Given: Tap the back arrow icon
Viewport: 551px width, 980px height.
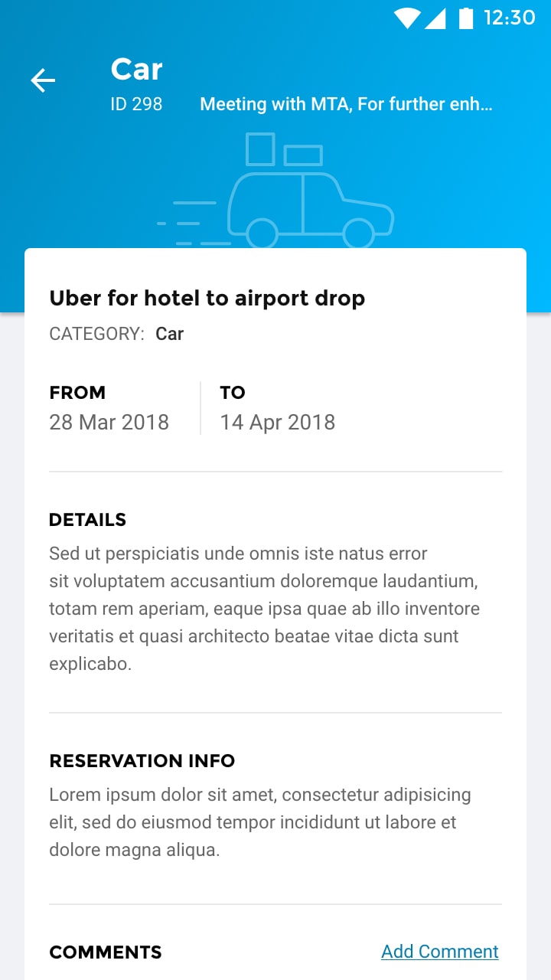Looking at the screenshot, I should click(43, 80).
